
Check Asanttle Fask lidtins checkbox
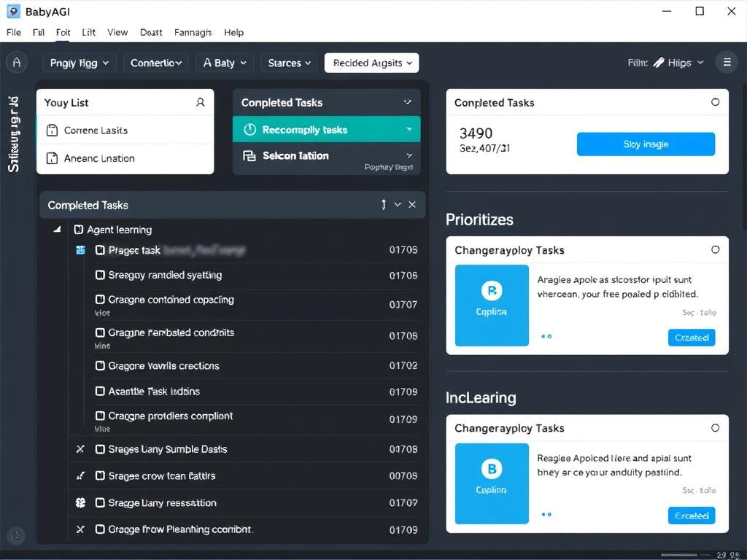[x=99, y=391]
